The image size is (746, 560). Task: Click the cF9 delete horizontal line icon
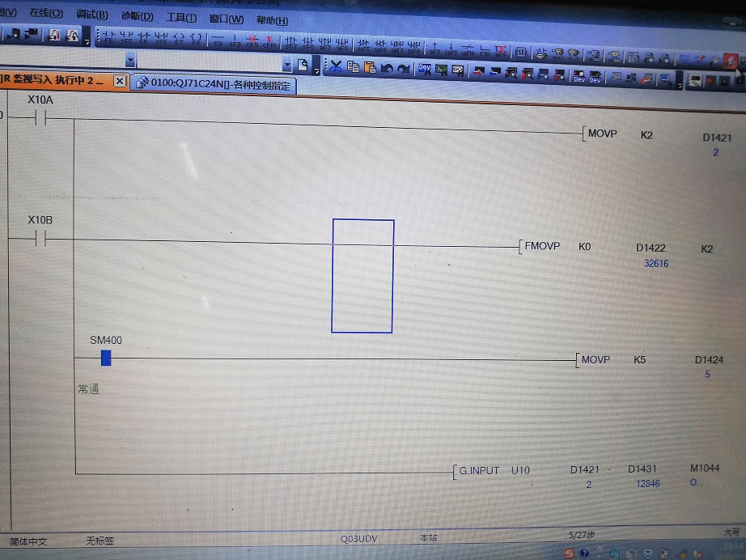pyautogui.click(x=252, y=37)
